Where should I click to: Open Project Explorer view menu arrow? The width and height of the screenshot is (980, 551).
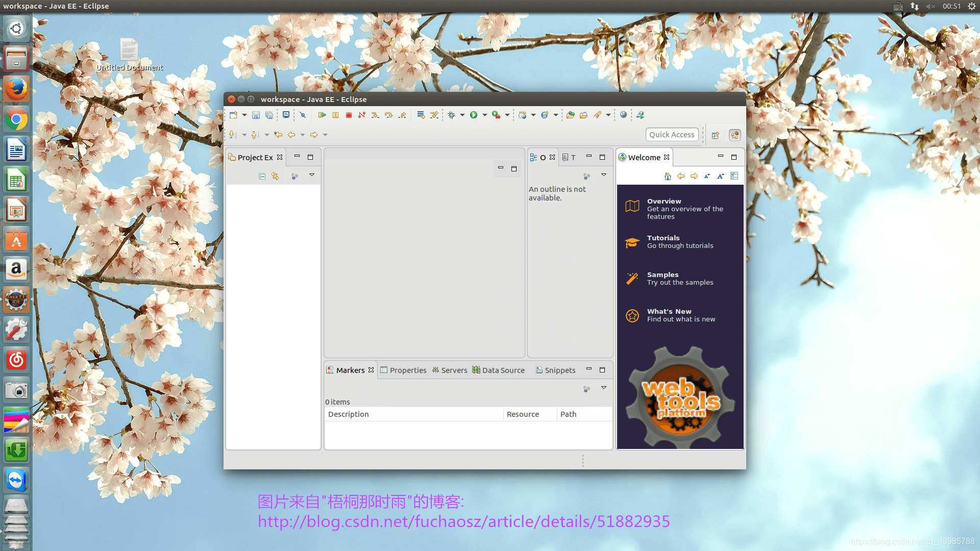coord(312,175)
